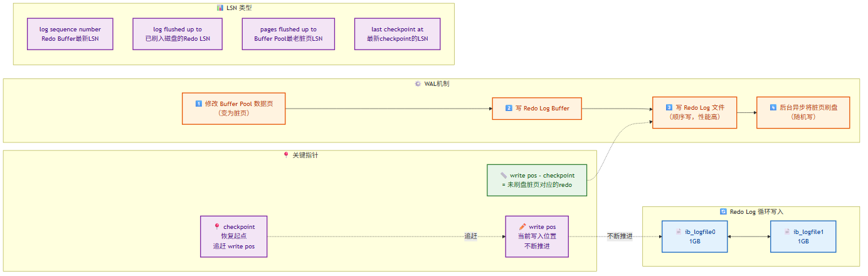
Task: Click the file icon beside ib_logfile1
Action: 787,231
